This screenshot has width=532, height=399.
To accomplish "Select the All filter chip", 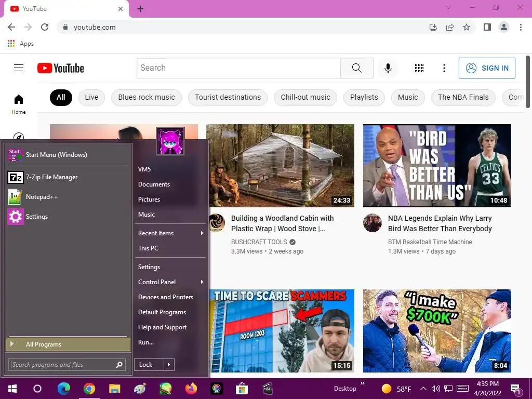I will tap(61, 97).
